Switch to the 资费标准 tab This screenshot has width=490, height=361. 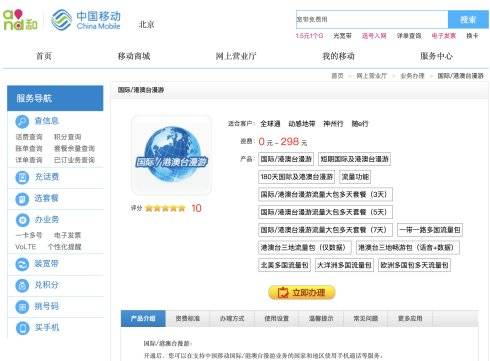click(x=188, y=319)
